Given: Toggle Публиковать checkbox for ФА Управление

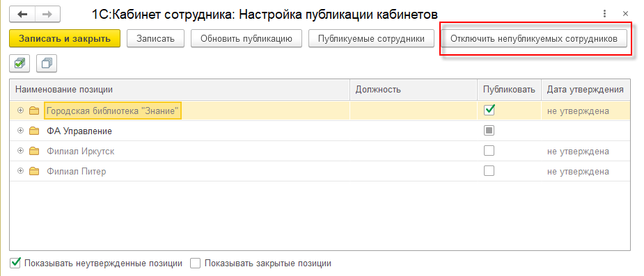Looking at the screenshot, I should (489, 131).
